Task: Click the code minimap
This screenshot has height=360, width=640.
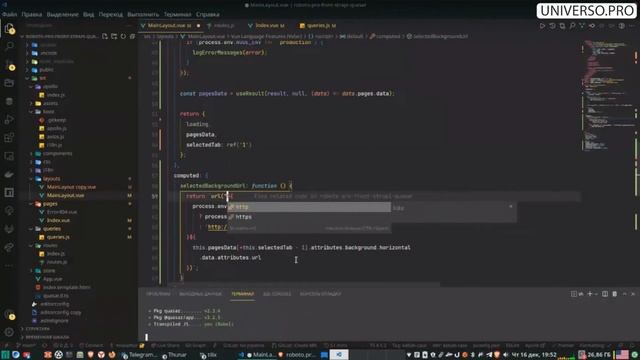Action: click(608, 96)
